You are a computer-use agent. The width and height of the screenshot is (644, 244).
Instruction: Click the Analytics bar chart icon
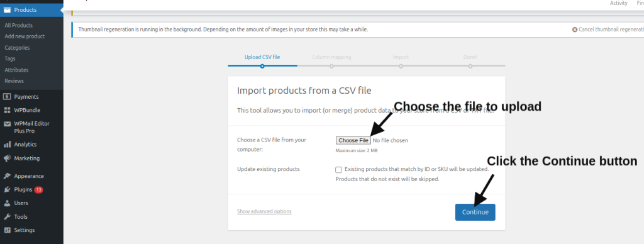pyautogui.click(x=7, y=145)
